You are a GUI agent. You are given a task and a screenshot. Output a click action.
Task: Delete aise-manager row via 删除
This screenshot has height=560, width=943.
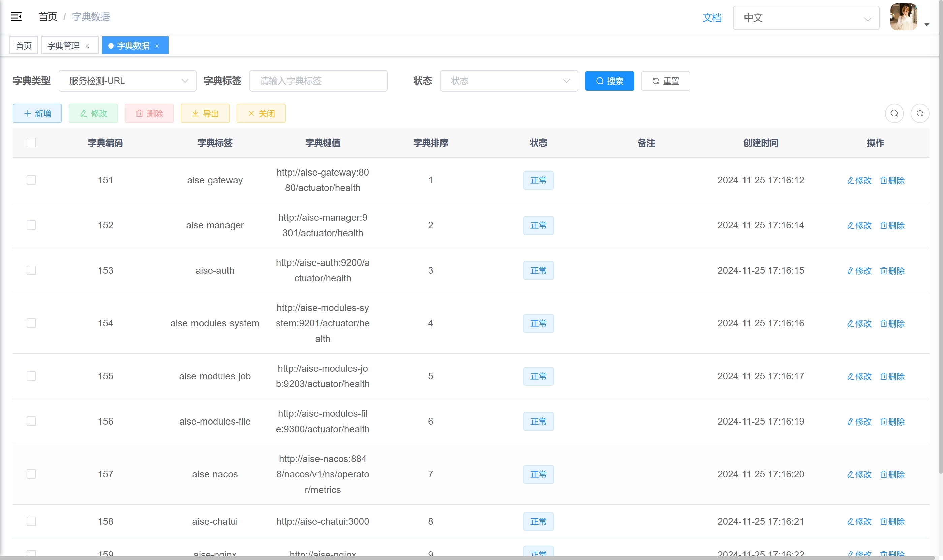coord(892,226)
